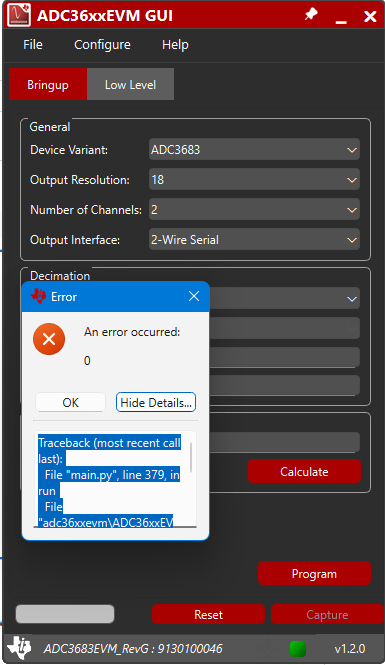Click the 'General' group title
The width and height of the screenshot is (385, 665).
pyautogui.click(x=50, y=127)
